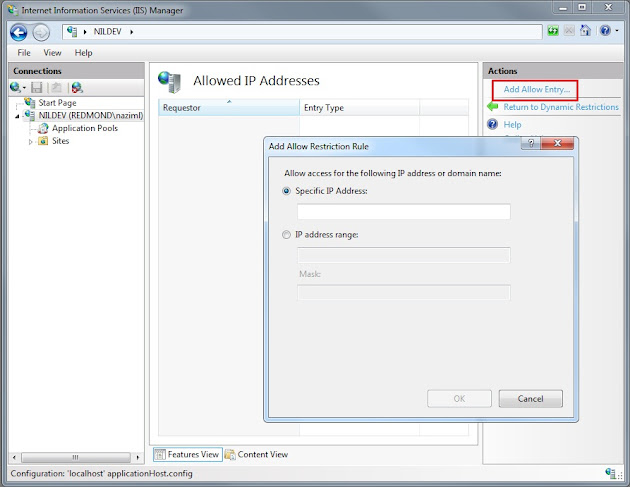The width and height of the screenshot is (630, 487).
Task: Go back with the blue Back arrow
Action: pyautogui.click(x=18, y=32)
